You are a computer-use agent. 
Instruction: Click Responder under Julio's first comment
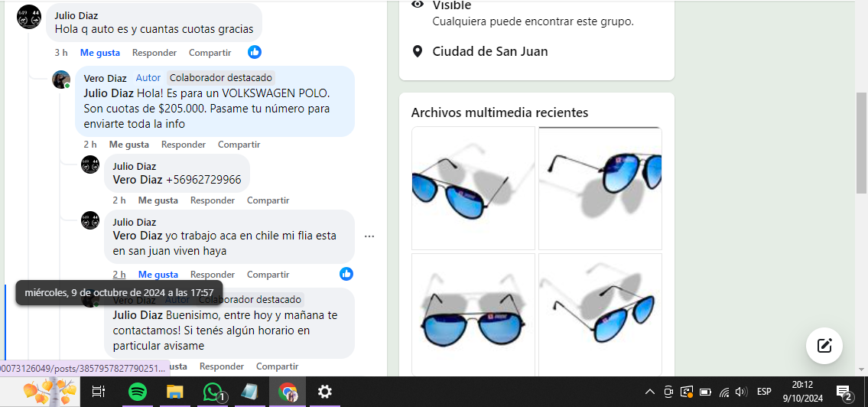coord(154,53)
